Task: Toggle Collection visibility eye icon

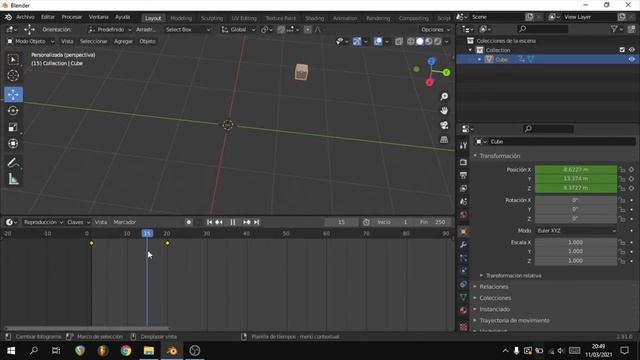Action: (631, 50)
